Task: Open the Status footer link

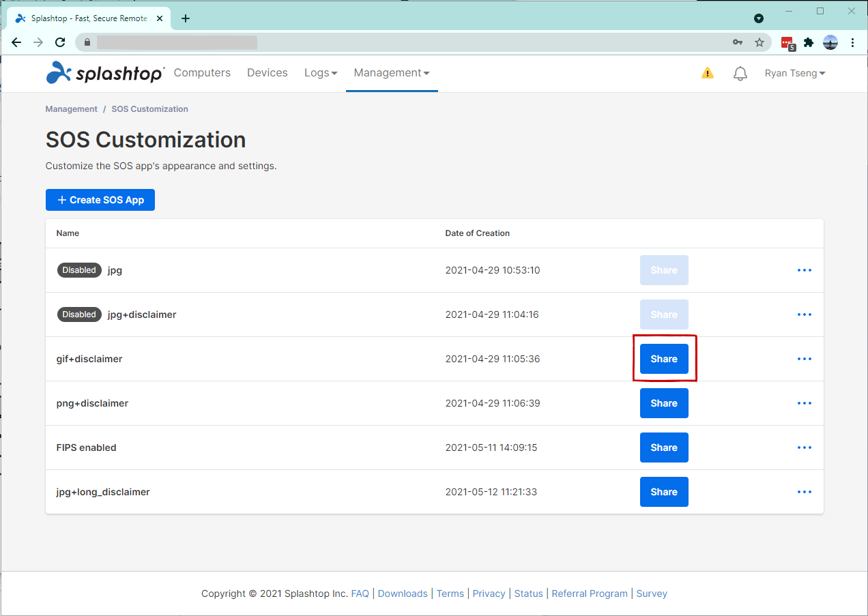Action: pos(529,593)
